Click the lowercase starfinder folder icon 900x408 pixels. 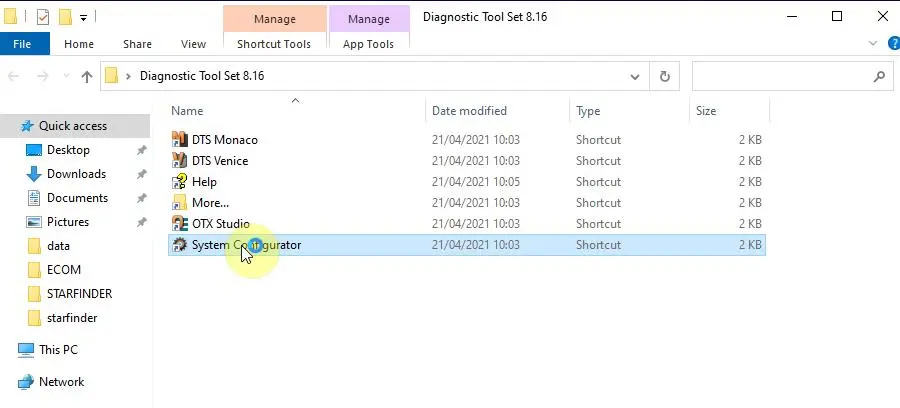pyautogui.click(x=34, y=318)
